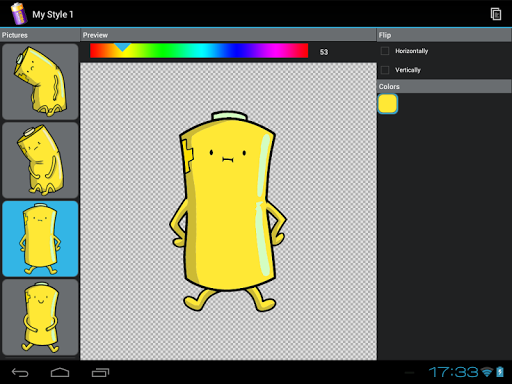Tap the battery charging status icon
Viewport: 512px width, 384px height.
point(500,372)
